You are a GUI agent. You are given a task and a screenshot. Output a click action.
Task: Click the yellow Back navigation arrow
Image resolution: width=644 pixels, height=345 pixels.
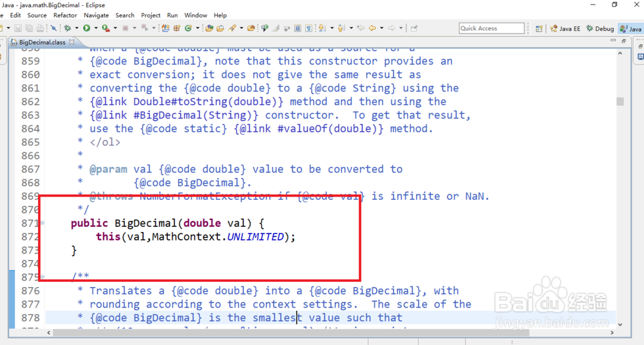(x=372, y=28)
